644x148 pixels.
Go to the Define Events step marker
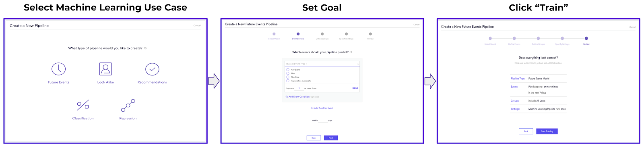tap(298, 34)
